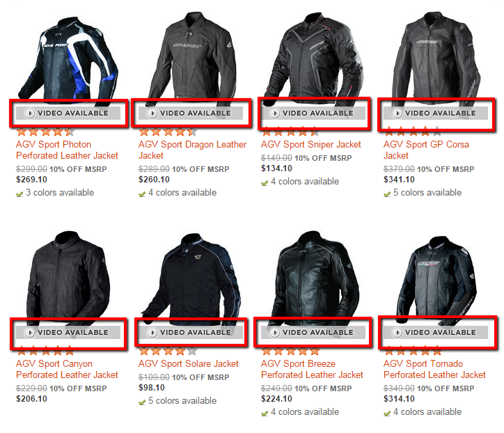
Task: Open the AGV Sport Canyon Perforated Leather link
Action: pyautogui.click(x=67, y=370)
